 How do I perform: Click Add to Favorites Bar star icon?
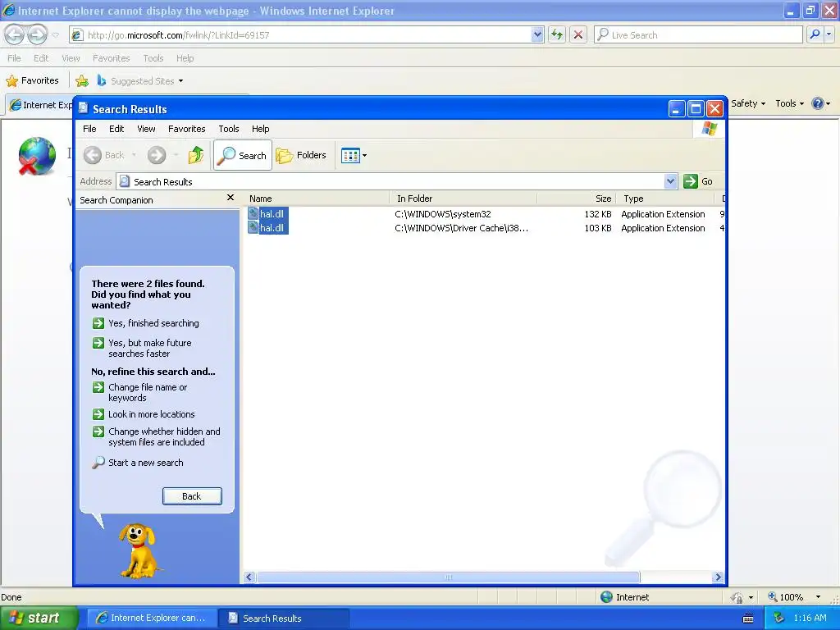pyautogui.click(x=82, y=81)
